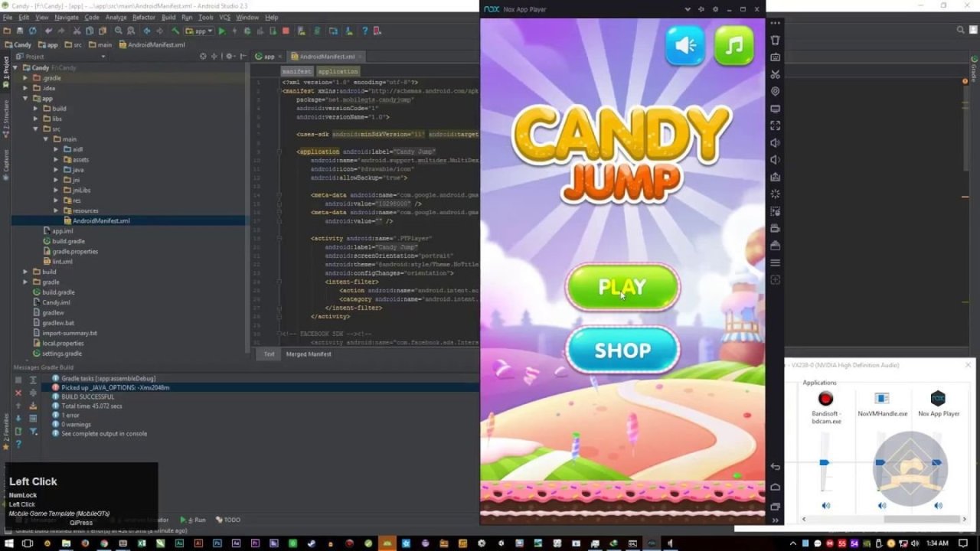Select the application breadcrumb tag

tap(337, 71)
